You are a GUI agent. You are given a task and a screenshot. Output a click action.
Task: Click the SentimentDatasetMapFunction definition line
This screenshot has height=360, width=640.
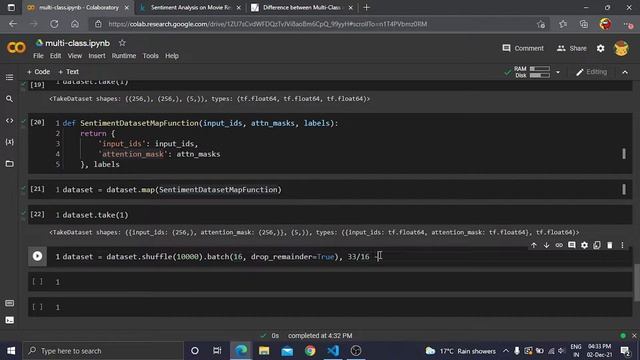[x=200, y=123]
